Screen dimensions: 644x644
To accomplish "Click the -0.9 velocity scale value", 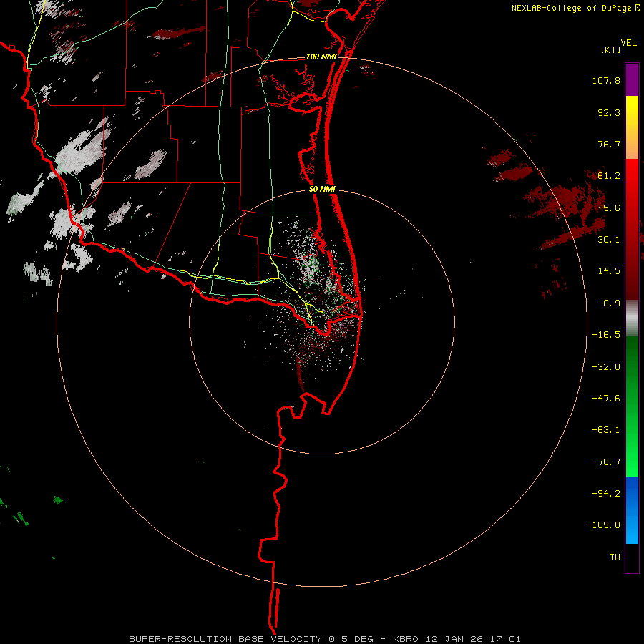I will [x=609, y=303].
